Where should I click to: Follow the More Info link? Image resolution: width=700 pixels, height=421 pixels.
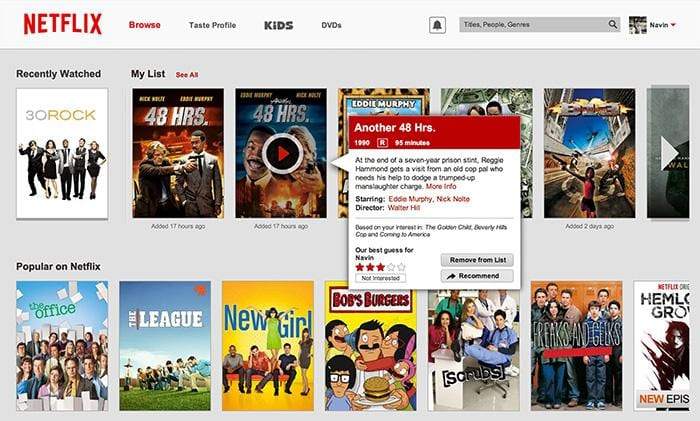click(x=441, y=187)
